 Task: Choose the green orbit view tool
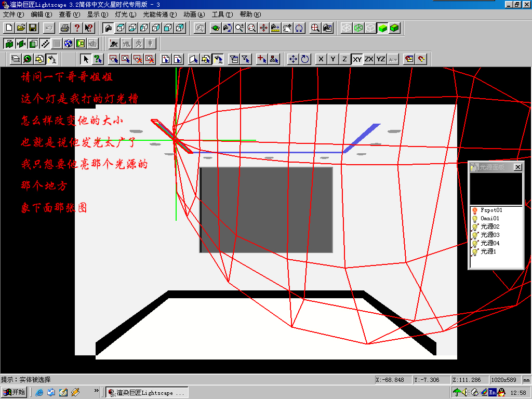pos(216,28)
